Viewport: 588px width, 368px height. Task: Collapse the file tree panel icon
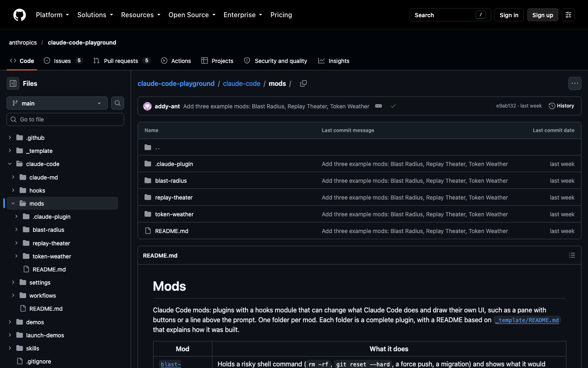click(13, 83)
